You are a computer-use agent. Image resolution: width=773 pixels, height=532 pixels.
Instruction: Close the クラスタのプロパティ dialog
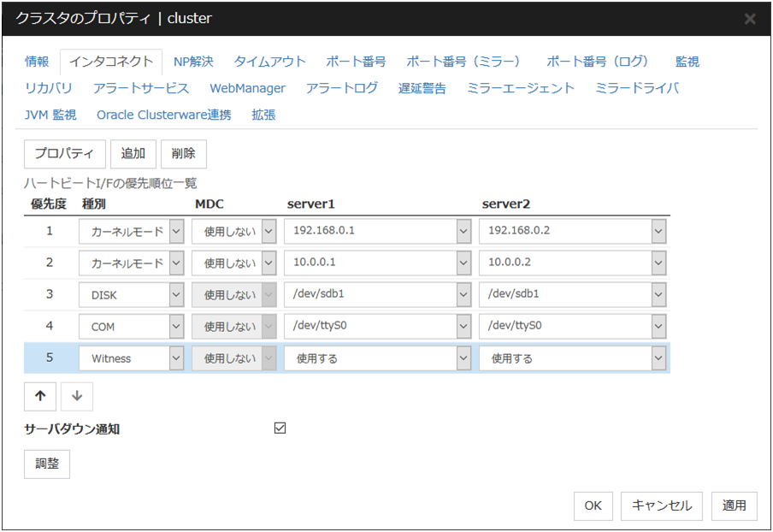749,18
